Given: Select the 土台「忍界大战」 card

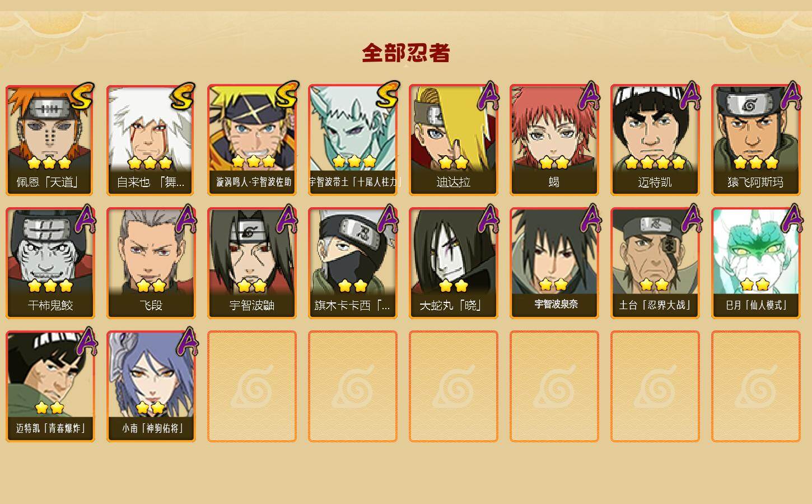Looking at the screenshot, I should pos(655,263).
